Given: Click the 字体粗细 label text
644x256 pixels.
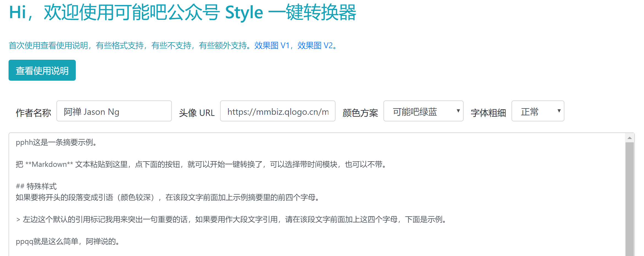Looking at the screenshot, I should pos(488,113).
